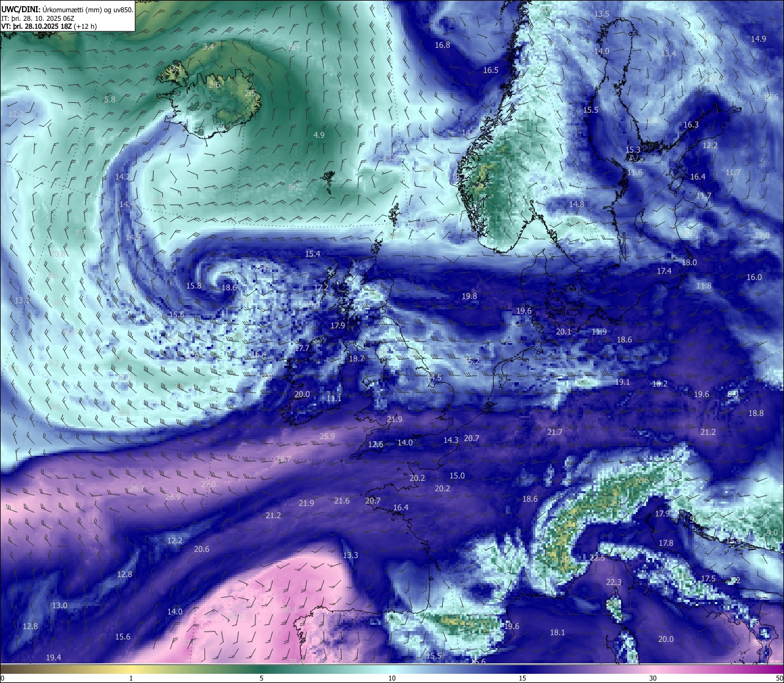Click the 11.1 value over Ireland

pyautogui.click(x=334, y=399)
